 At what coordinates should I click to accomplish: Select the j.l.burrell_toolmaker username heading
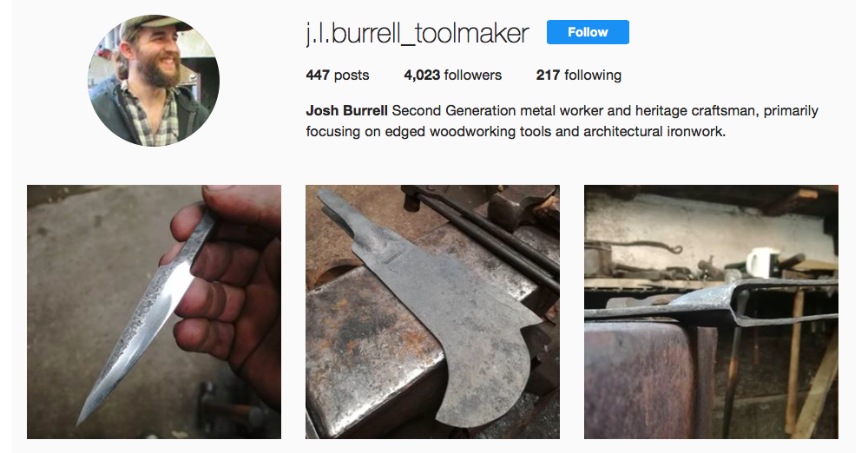tap(418, 33)
